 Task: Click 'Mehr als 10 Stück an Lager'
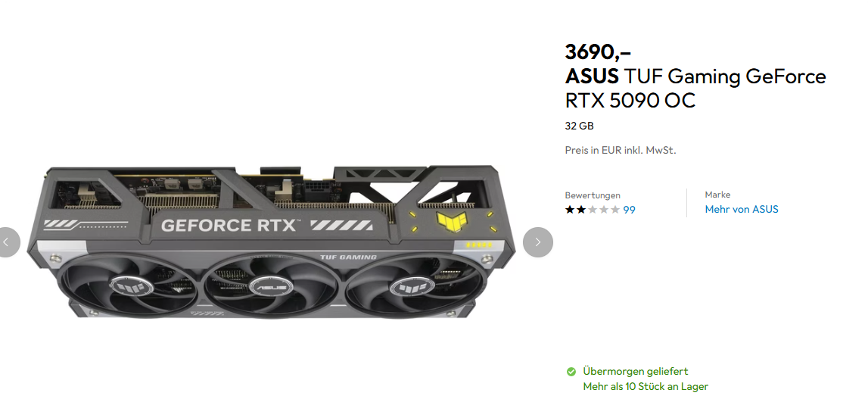click(x=646, y=387)
